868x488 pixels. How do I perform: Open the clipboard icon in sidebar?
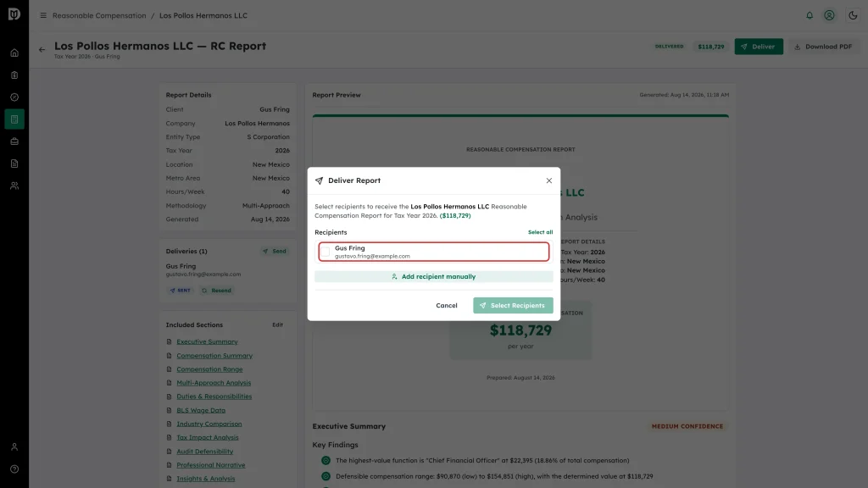(x=14, y=75)
